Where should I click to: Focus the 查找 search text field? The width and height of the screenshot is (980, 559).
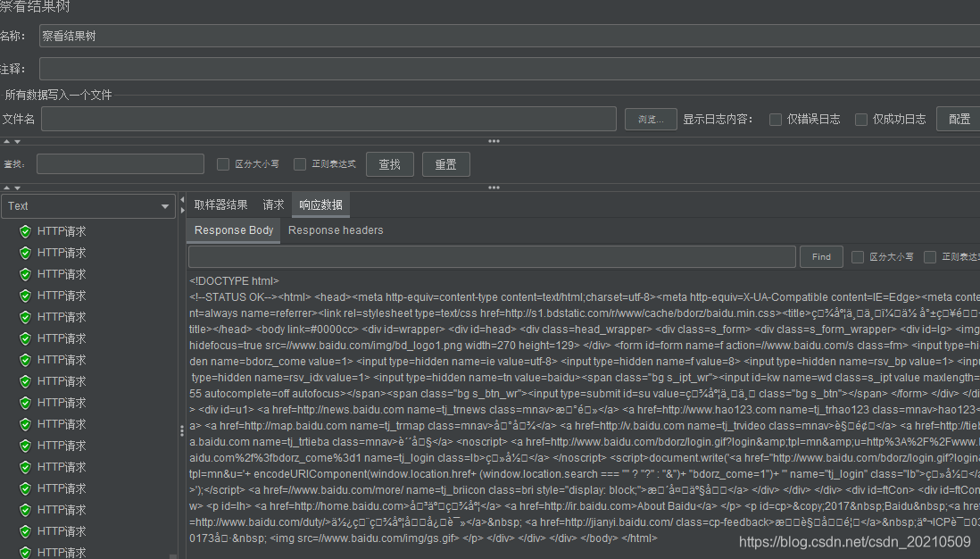click(x=120, y=163)
